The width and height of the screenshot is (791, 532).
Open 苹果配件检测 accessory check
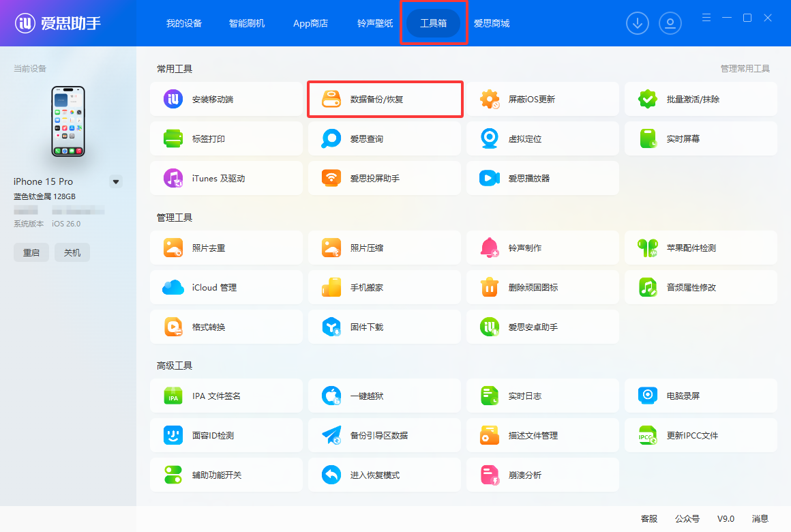[700, 248]
